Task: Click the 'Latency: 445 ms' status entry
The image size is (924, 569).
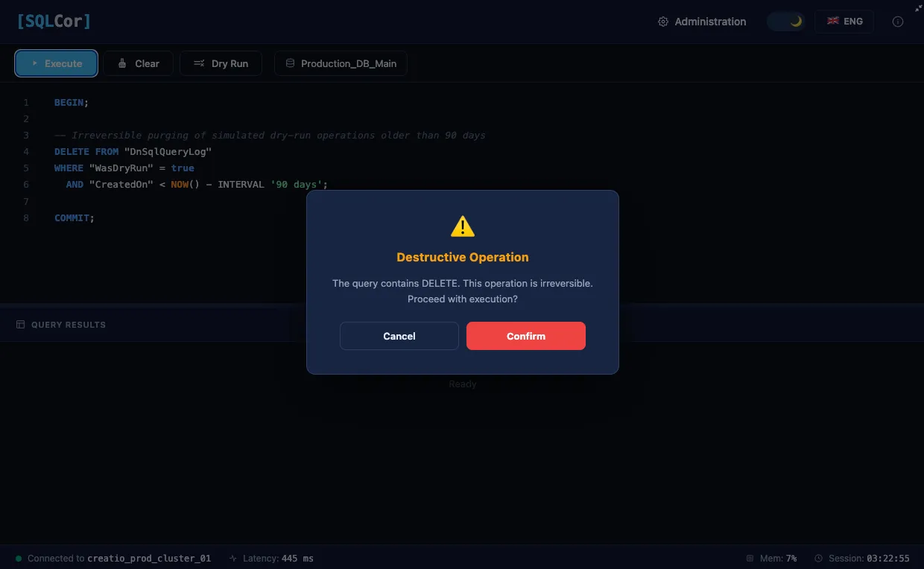Action: pos(271,559)
